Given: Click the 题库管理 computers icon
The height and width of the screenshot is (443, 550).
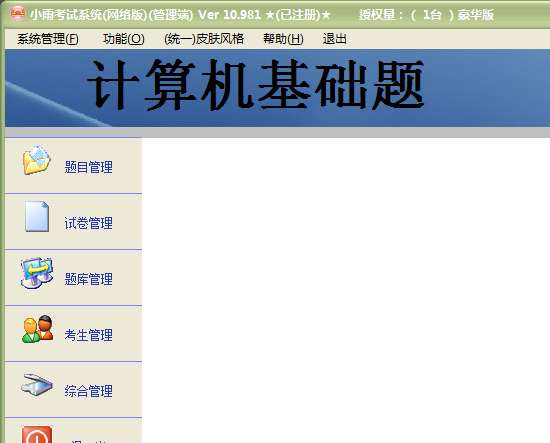Looking at the screenshot, I should point(37,273).
